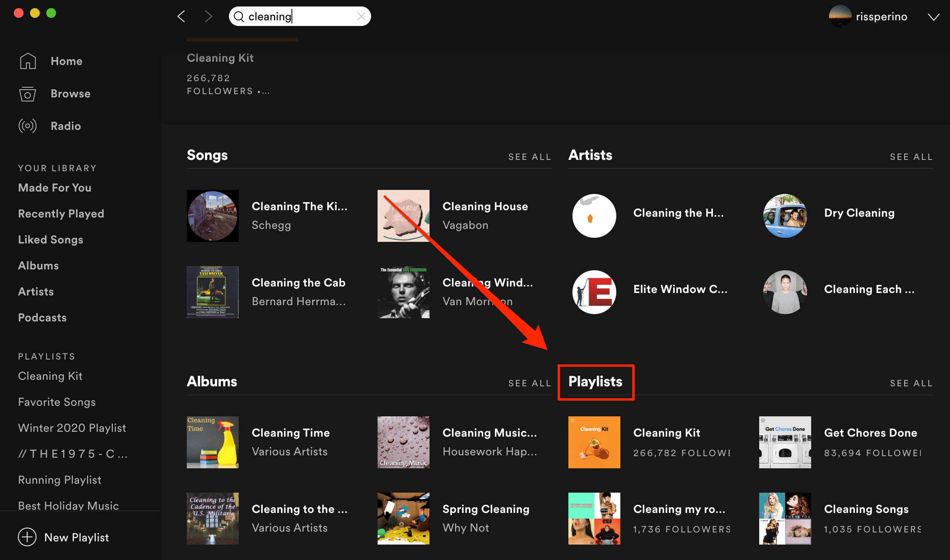950x560 pixels.
Task: Click the magnifier icon in search box
Action: 239,16
